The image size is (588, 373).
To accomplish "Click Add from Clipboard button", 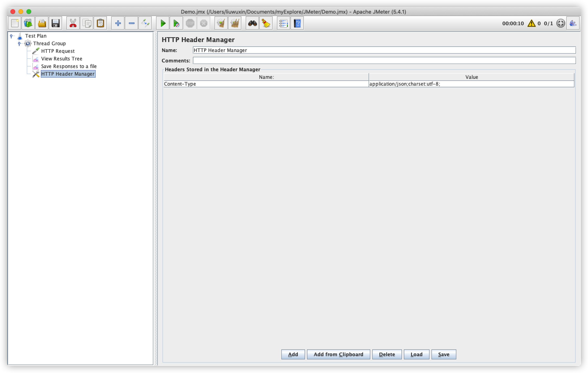I will coord(338,354).
